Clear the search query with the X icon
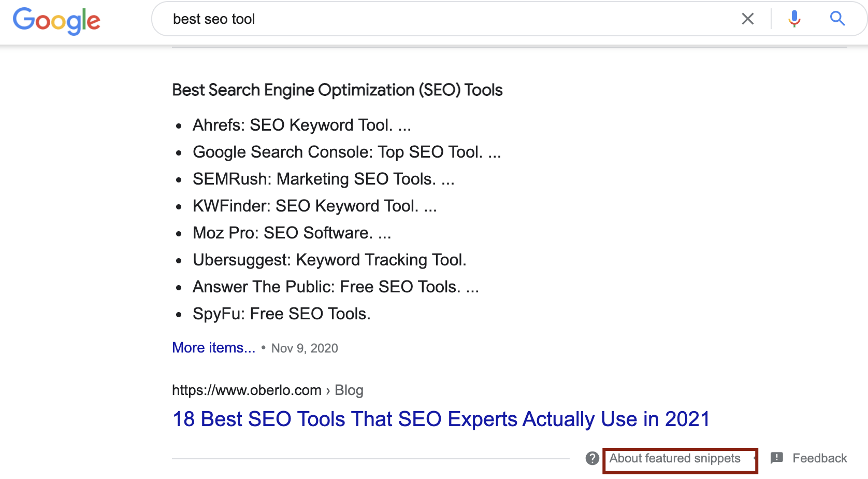 [747, 19]
